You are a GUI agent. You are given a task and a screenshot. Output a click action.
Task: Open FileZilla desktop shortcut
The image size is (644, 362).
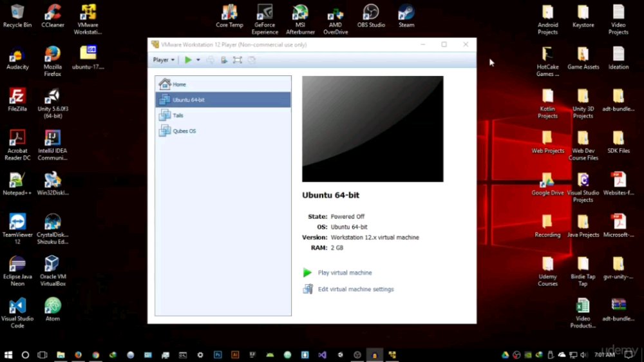17,100
